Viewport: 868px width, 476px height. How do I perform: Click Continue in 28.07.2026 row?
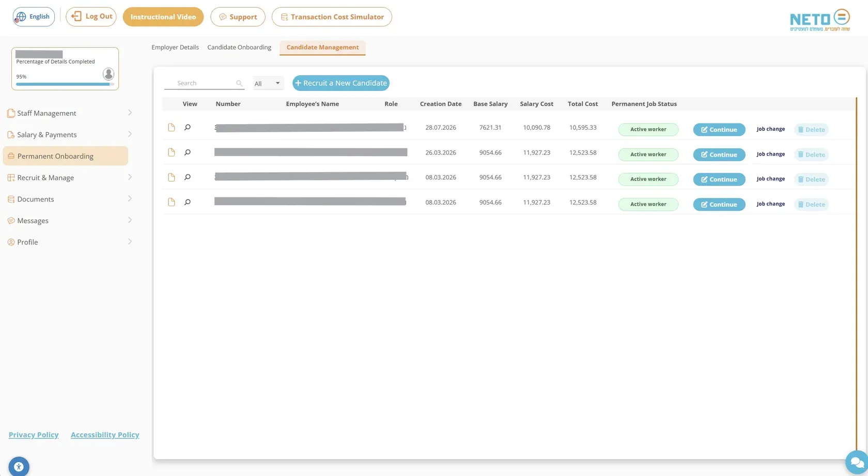coord(719,130)
